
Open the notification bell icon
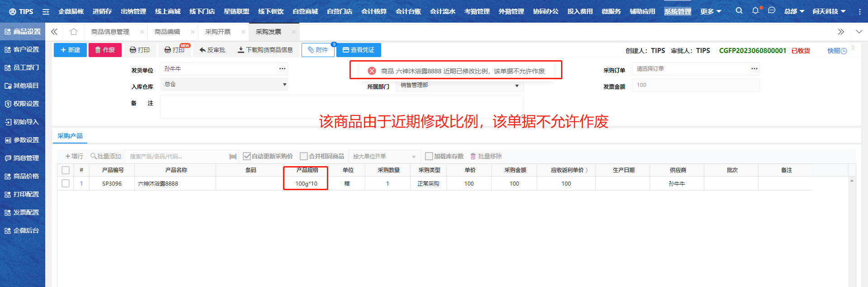[755, 11]
